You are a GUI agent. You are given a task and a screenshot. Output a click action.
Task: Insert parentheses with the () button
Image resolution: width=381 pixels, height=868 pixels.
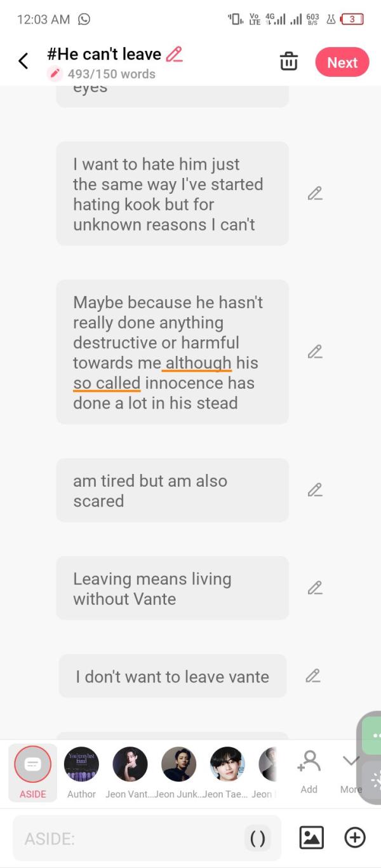pyautogui.click(x=257, y=839)
